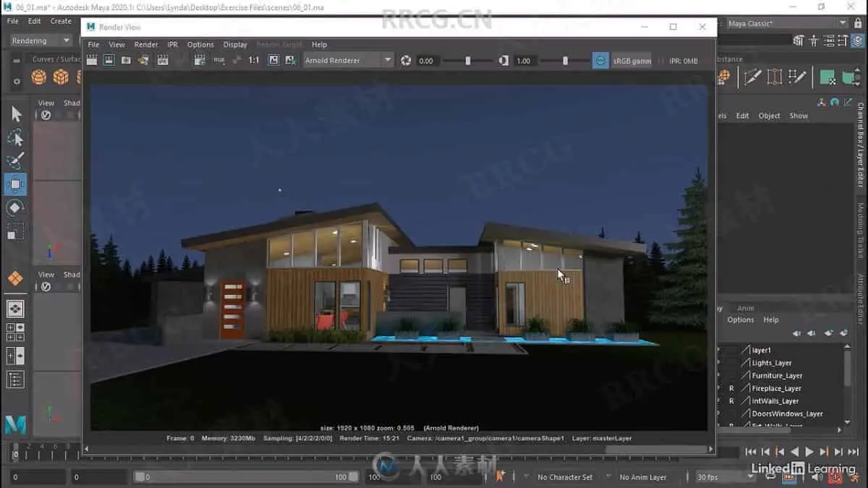Viewport: 868px width, 488px height.
Task: Toggle Channel Box/Layer Editor icon
Action: [858, 42]
